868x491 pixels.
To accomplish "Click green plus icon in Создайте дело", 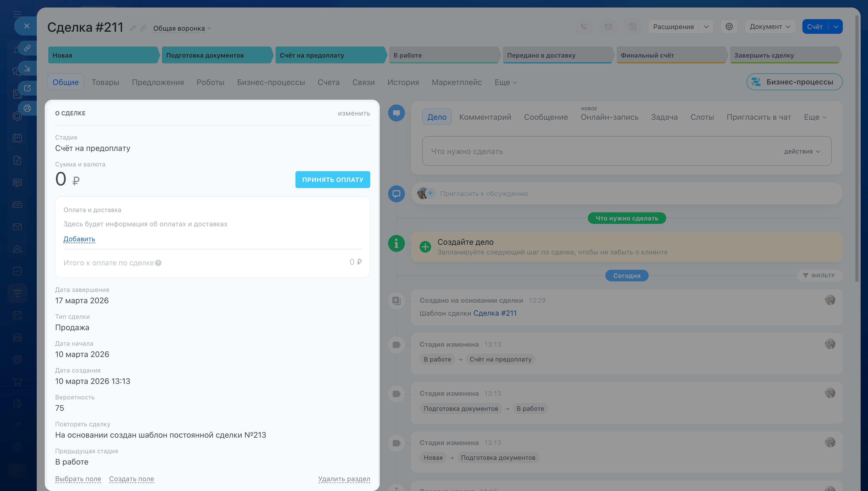I will tap(425, 246).
